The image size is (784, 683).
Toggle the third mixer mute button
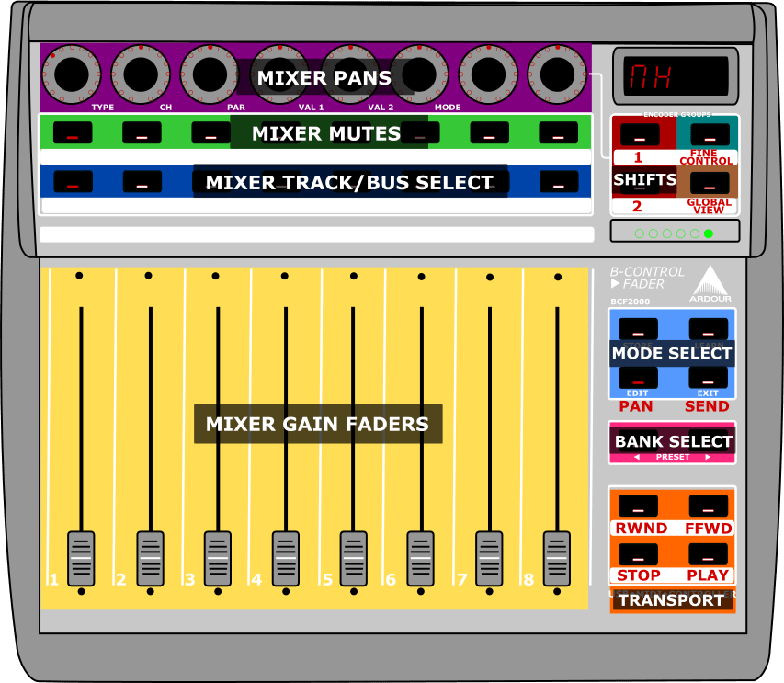[211, 133]
